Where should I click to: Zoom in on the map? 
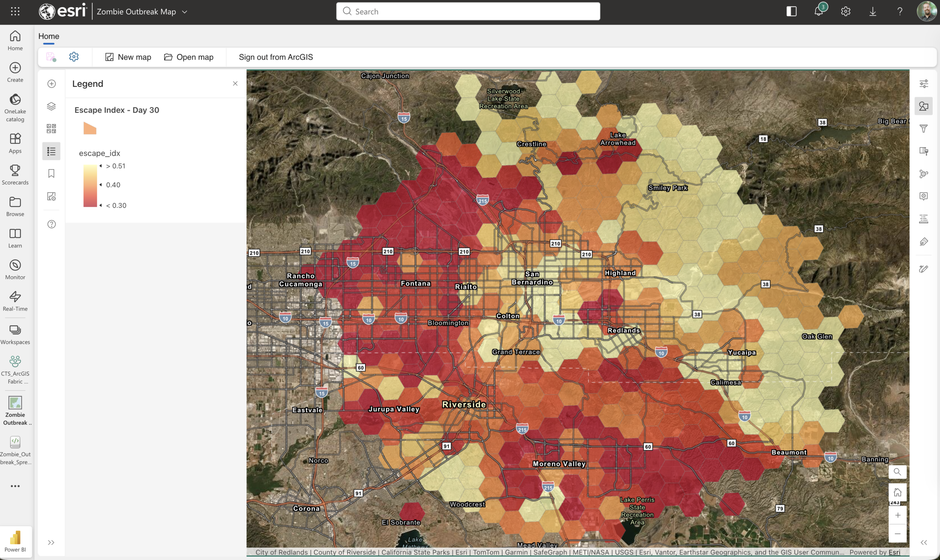(x=898, y=516)
